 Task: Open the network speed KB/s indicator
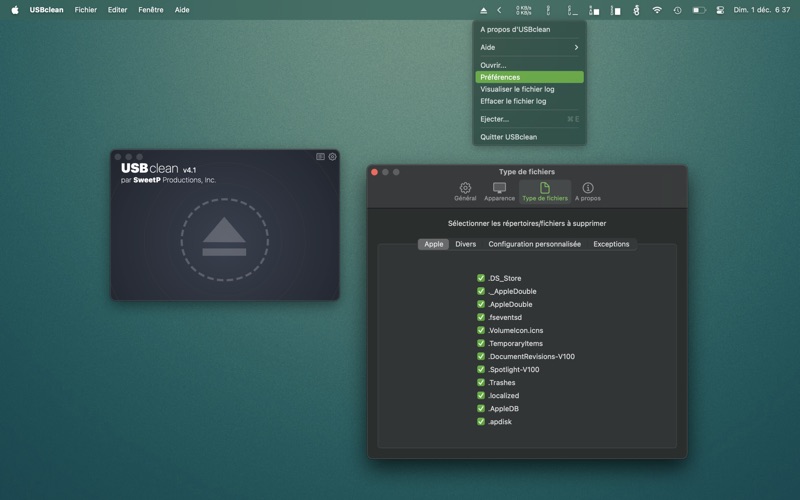[523, 10]
